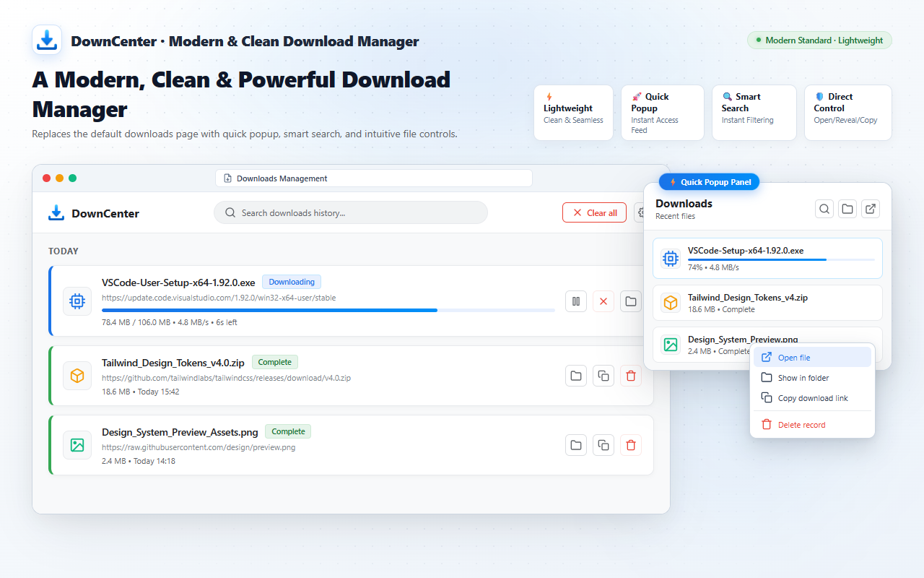Click the magnifier icon in search downloads field
The image size is (924, 578).
pyautogui.click(x=230, y=212)
